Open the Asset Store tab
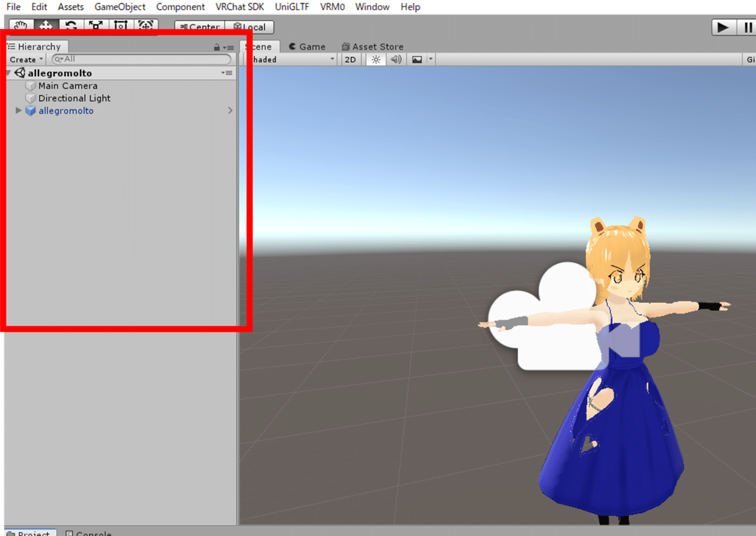Screen dimensions: 756x536 (372, 47)
